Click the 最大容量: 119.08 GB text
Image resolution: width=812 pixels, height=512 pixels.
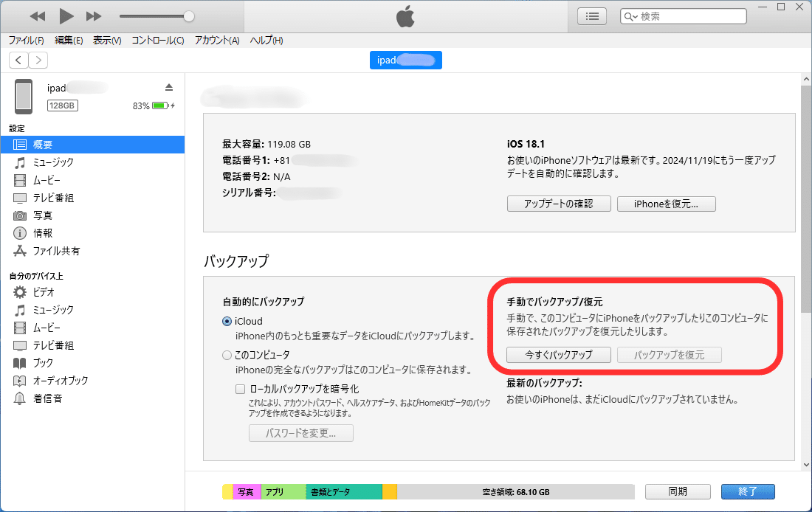(266, 144)
